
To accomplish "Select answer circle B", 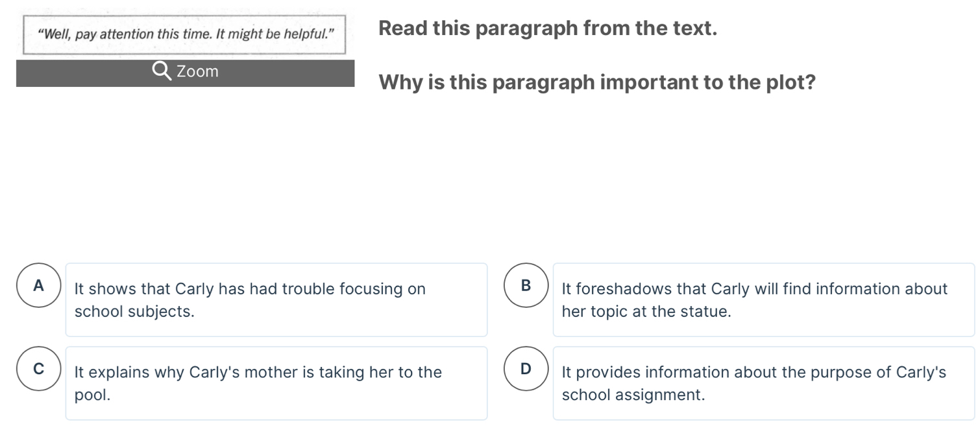I will pyautogui.click(x=526, y=286).
